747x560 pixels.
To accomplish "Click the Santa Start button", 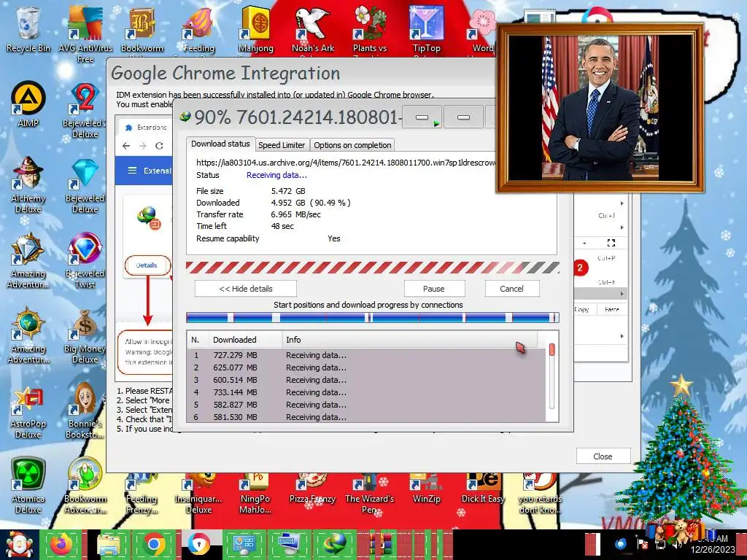I will click(x=19, y=545).
